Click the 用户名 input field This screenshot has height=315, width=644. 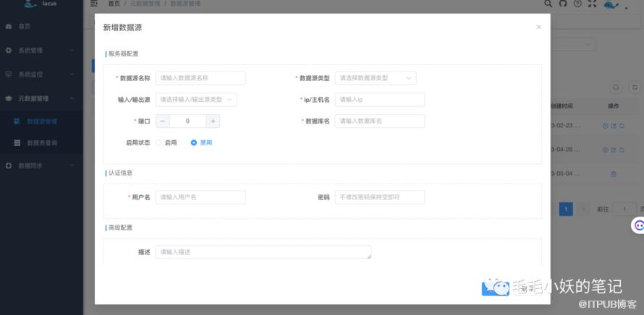200,197
